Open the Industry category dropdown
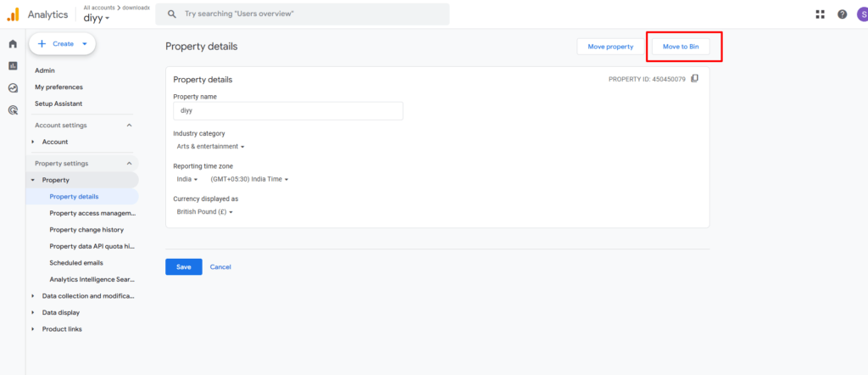The image size is (868, 375). [x=210, y=147]
